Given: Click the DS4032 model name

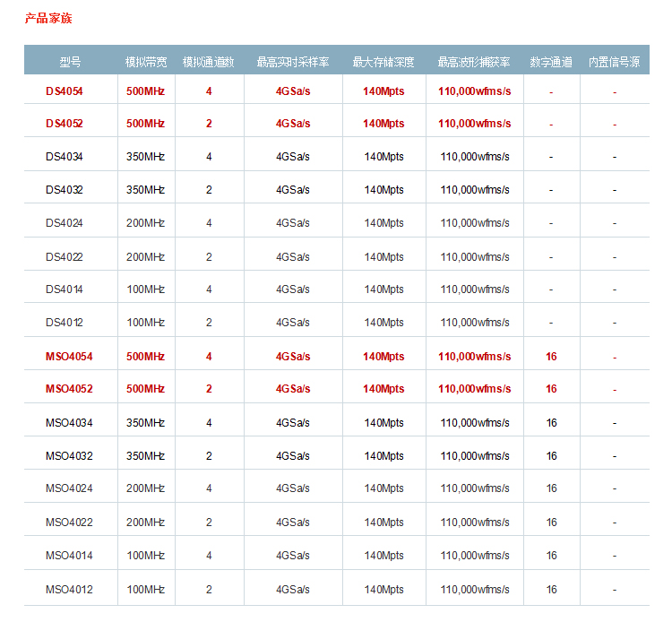Looking at the screenshot, I should pyautogui.click(x=64, y=190).
